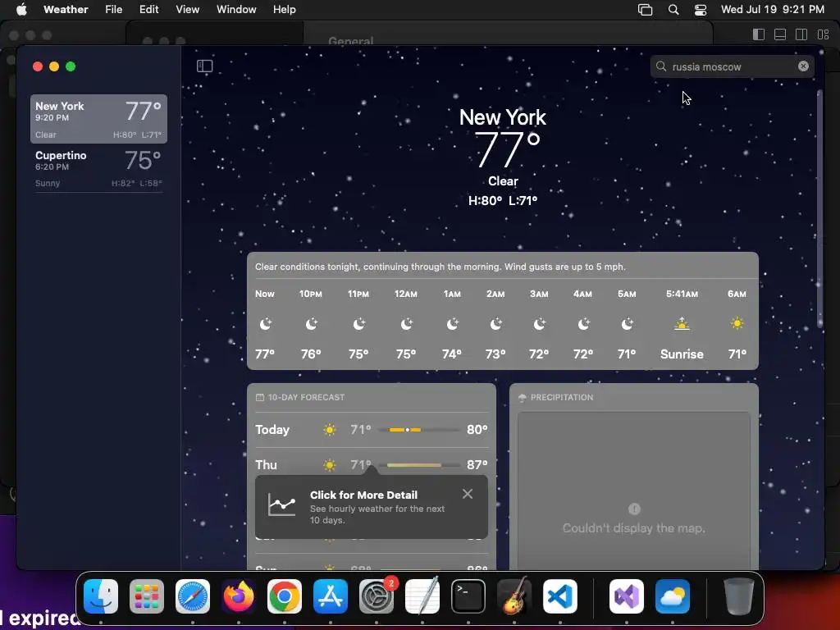Open the Trash from the Dock
This screenshot has height=630, width=840.
739,596
